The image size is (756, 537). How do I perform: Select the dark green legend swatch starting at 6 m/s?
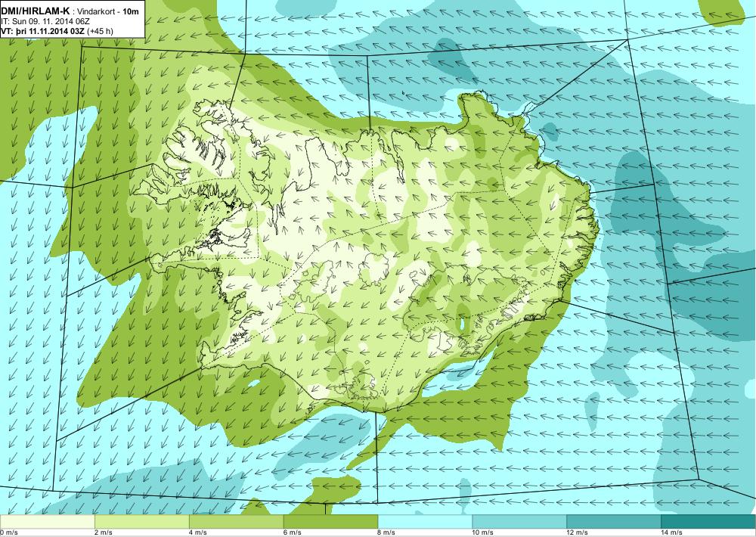click(331, 522)
